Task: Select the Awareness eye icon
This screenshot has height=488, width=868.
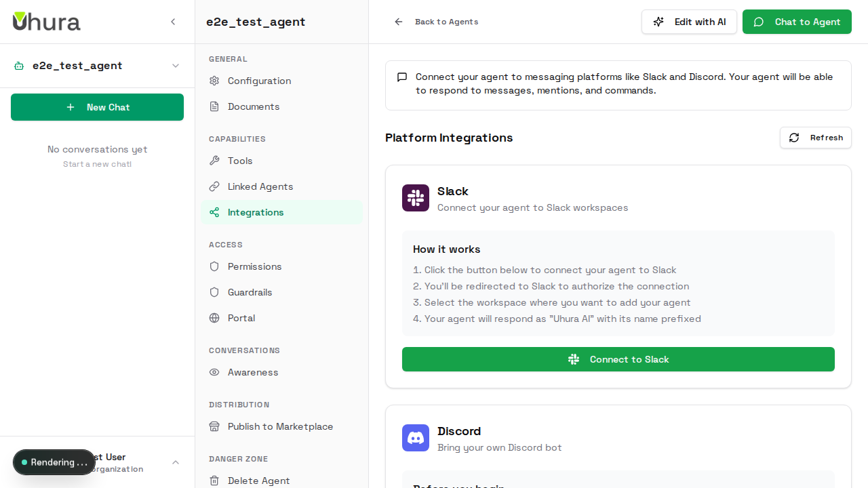Action: [x=214, y=372]
